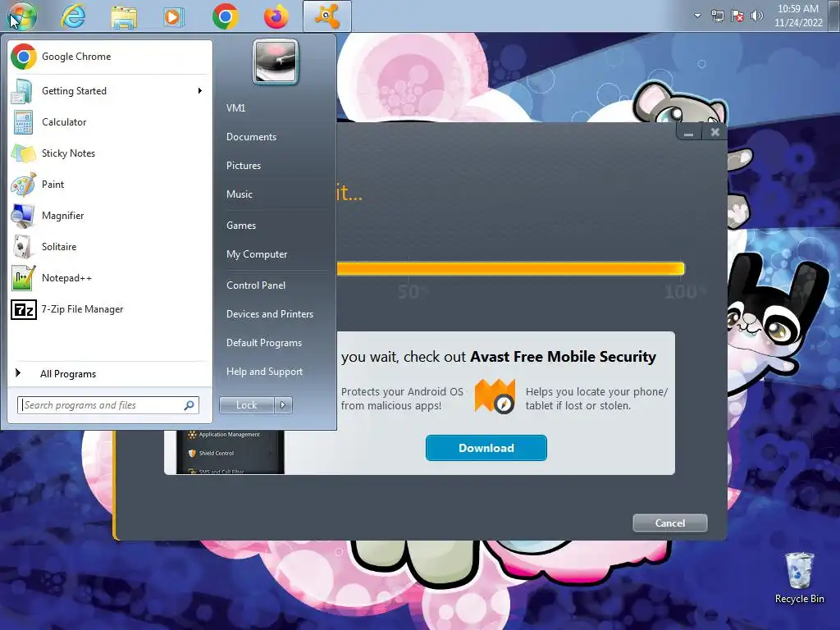Open Windows Explorer folder icon on taskbar
The height and width of the screenshot is (630, 840).
[x=124, y=16]
